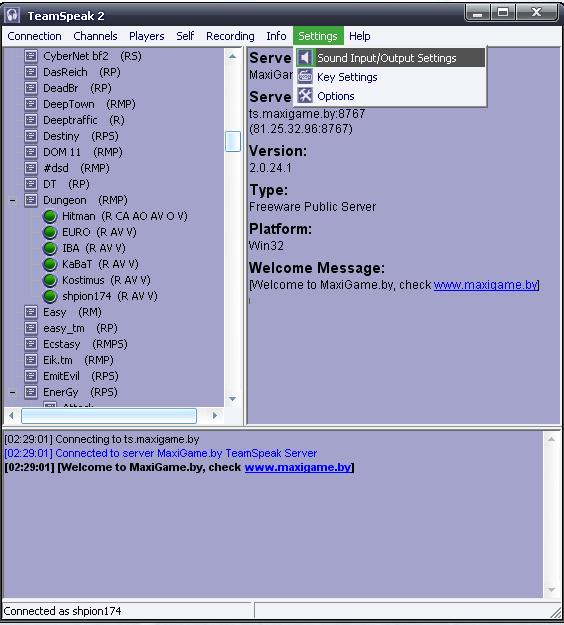Click the speaker icon for Sound Settings
The image size is (564, 625).
tap(305, 58)
